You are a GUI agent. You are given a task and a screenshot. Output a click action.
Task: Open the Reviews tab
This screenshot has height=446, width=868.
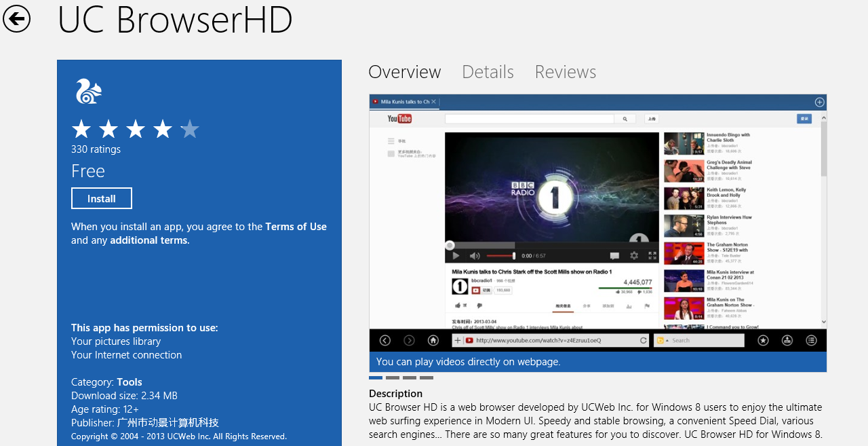click(x=566, y=72)
